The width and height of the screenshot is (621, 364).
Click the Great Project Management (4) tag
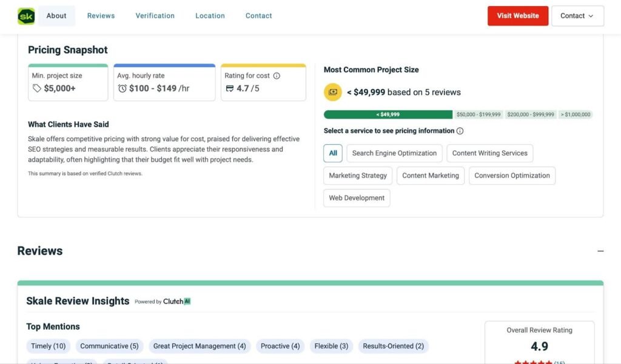(200, 346)
